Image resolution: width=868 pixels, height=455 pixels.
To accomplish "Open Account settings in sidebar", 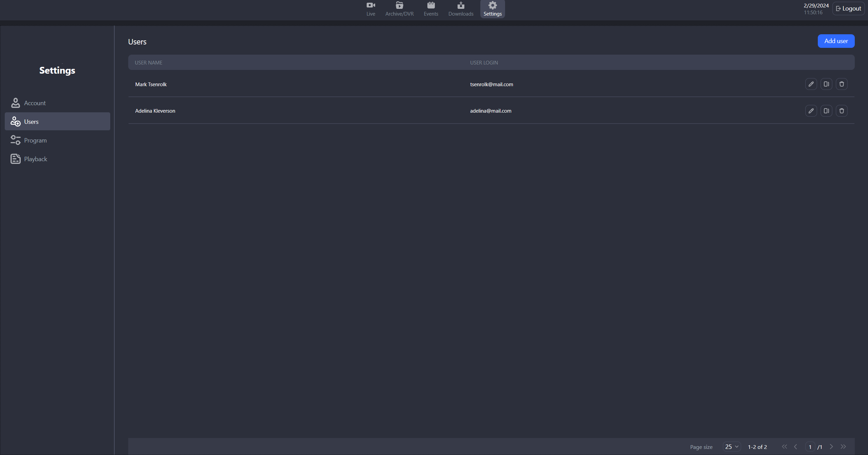I will [x=35, y=103].
